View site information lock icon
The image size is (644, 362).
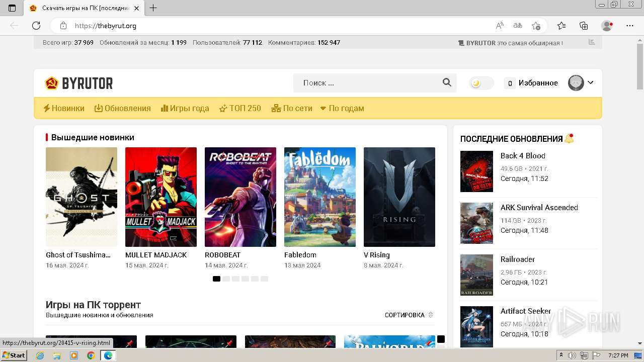click(x=63, y=26)
